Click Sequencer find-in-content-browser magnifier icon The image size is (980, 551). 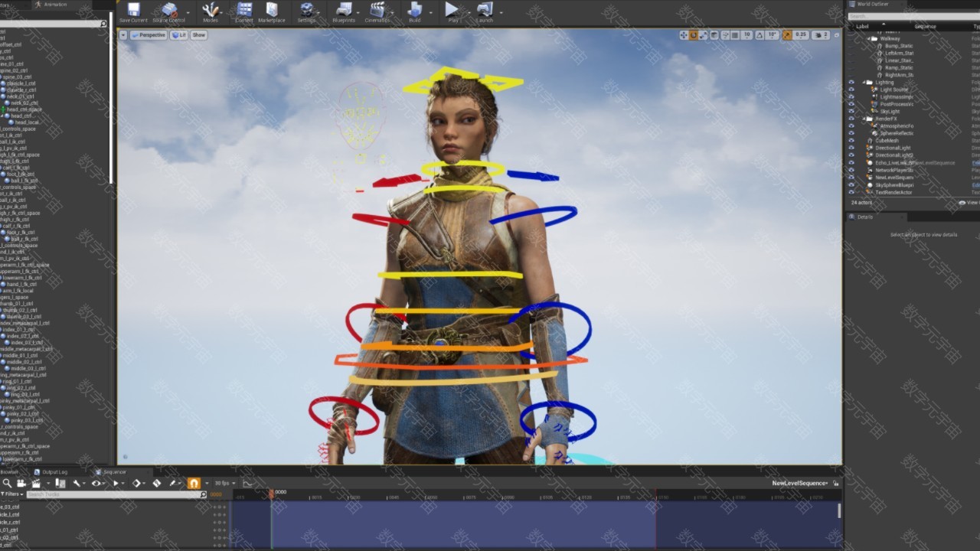[7, 483]
